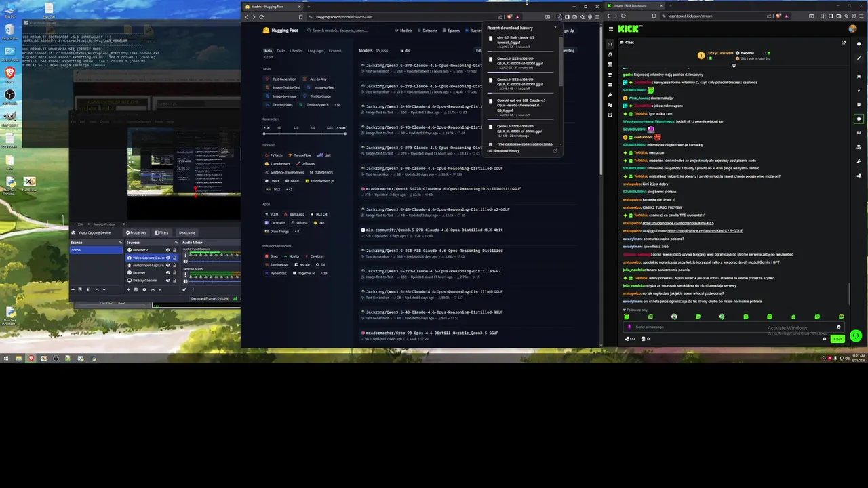Screen dimensions: 868x488
Task: Toggle lock on Audio Input Capture source
Action: click(x=174, y=265)
